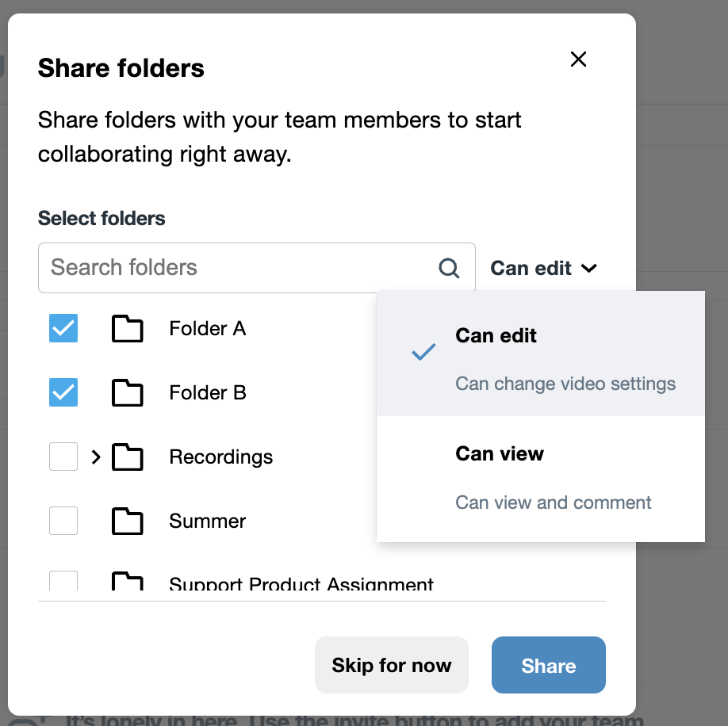Check the Recordings folder checkbox
728x726 pixels.
tap(63, 457)
